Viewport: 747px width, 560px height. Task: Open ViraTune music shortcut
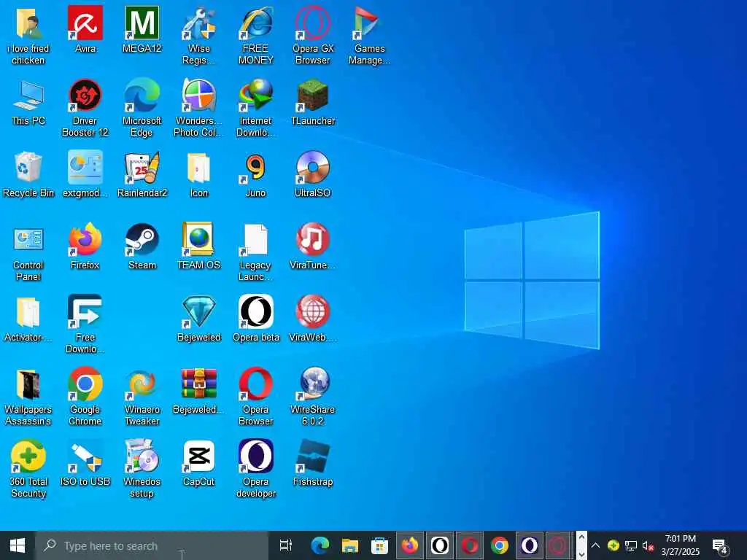click(312, 246)
